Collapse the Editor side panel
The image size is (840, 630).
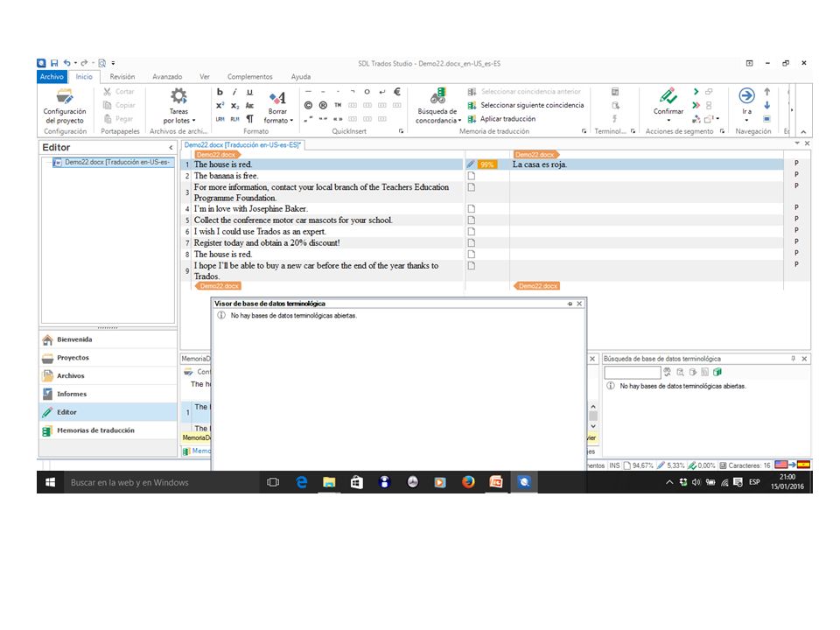click(171, 147)
